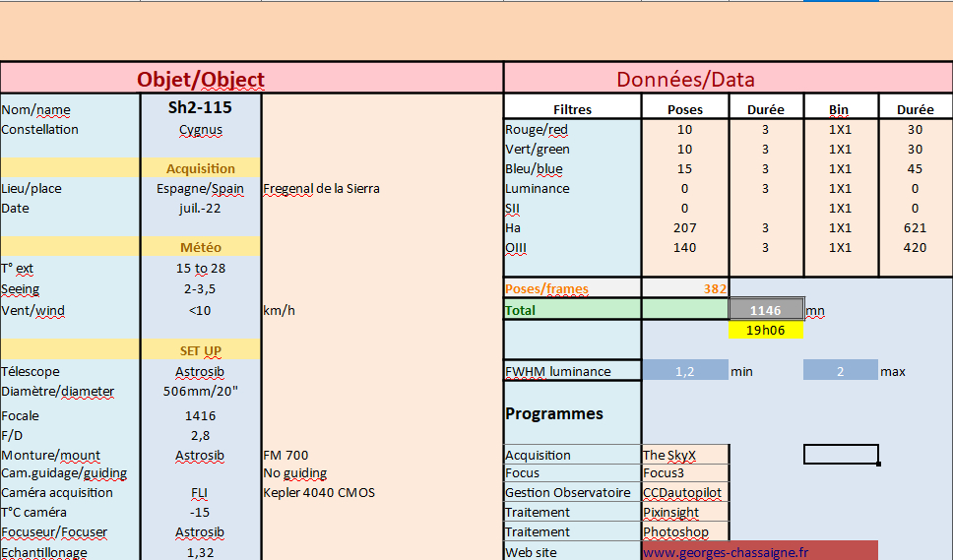
Task: Click the 1416 focal length cell
Action: (x=200, y=416)
